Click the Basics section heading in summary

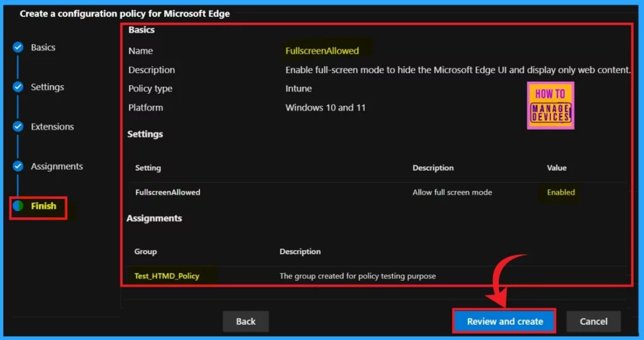142,30
